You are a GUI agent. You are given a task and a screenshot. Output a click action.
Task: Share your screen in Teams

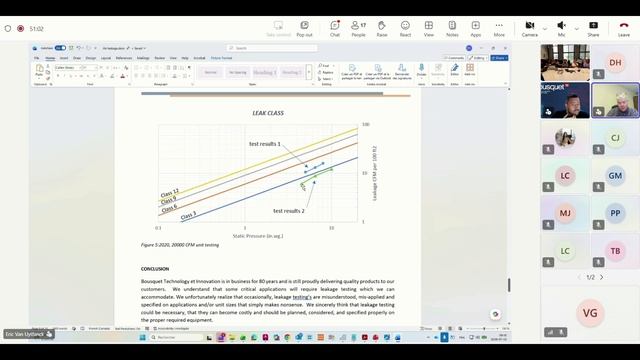coord(593,29)
